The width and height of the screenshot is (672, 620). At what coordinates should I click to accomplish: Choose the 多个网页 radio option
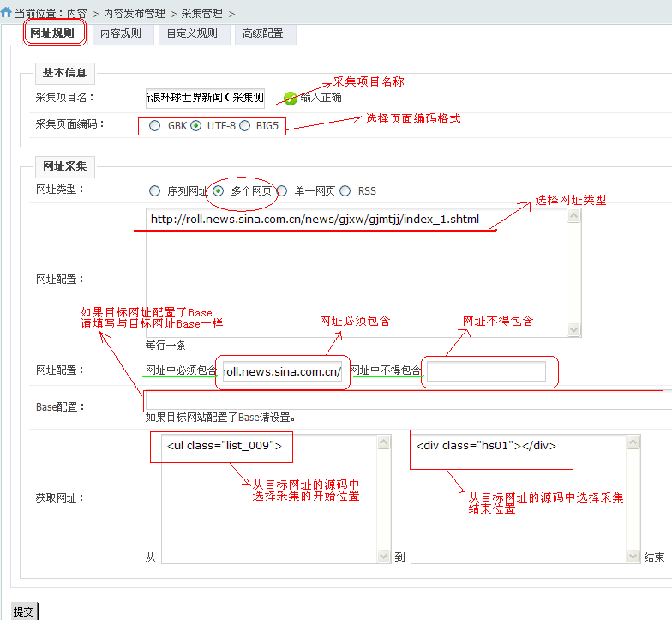219,191
